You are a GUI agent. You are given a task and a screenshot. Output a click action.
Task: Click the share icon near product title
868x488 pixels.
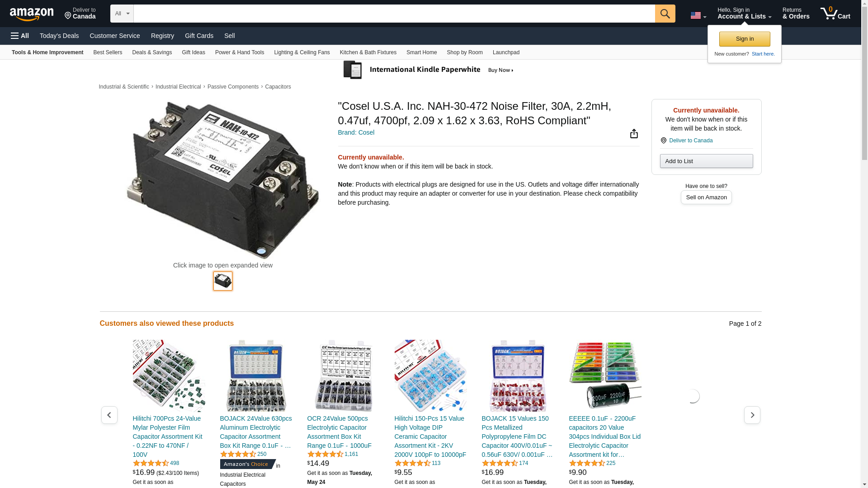coord(634,133)
